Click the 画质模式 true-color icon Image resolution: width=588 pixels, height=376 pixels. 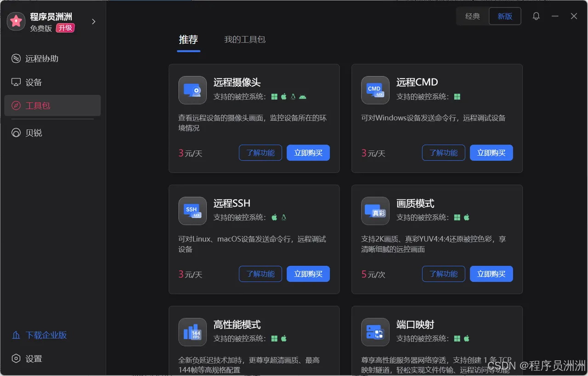[375, 211]
